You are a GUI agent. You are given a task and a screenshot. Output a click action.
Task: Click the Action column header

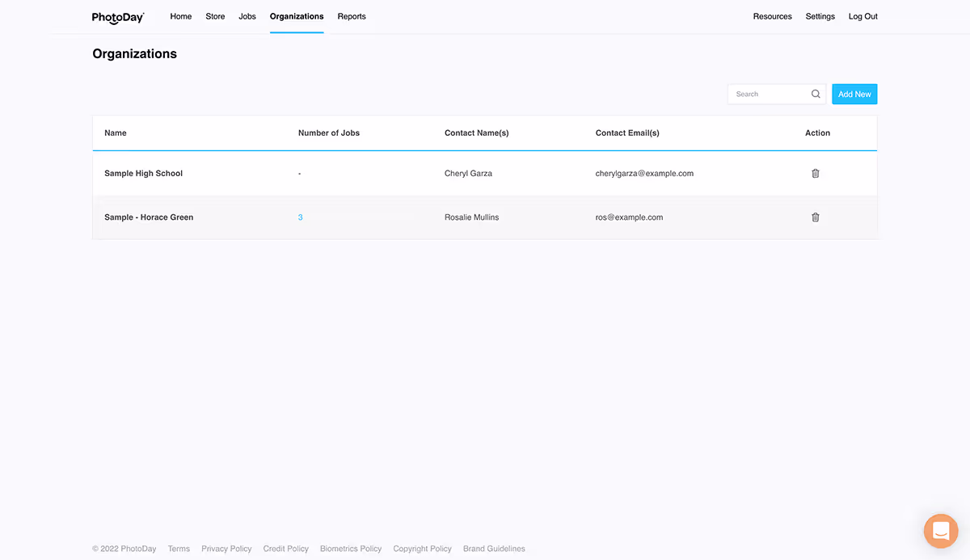pos(817,133)
